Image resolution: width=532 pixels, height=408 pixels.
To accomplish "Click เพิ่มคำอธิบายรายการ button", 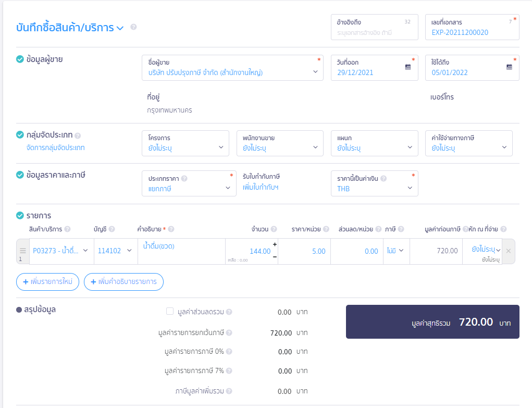I will pyautogui.click(x=123, y=282).
